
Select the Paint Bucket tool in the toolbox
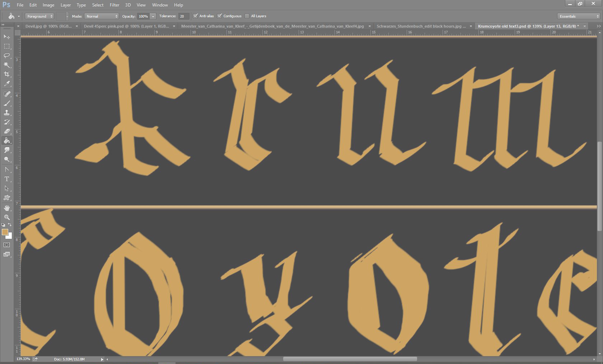(x=7, y=141)
